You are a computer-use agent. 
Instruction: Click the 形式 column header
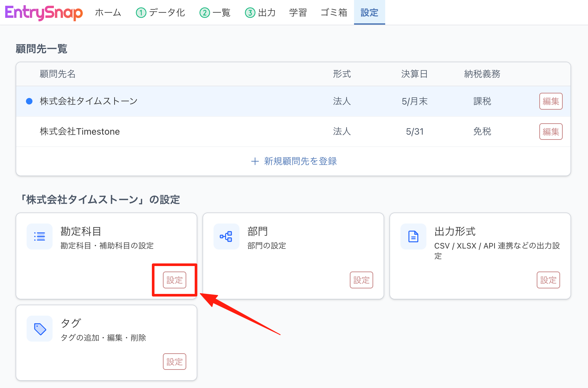click(342, 74)
